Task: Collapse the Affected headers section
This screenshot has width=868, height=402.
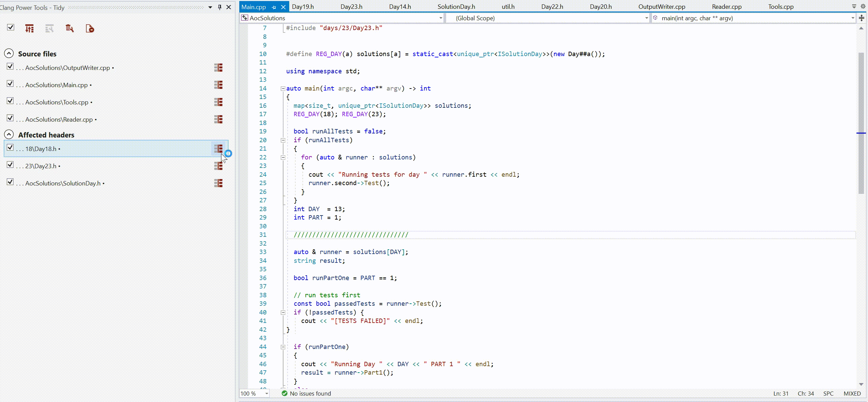Action: tap(8, 134)
